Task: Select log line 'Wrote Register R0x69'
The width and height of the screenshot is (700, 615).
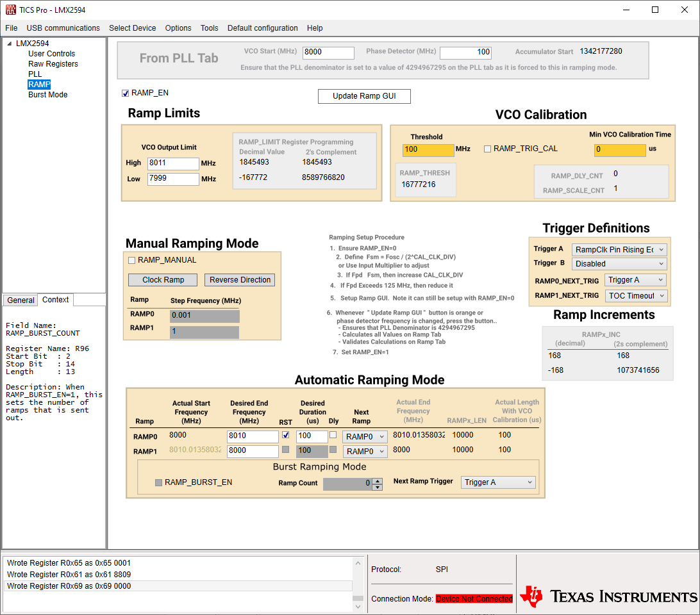Action: point(178,586)
